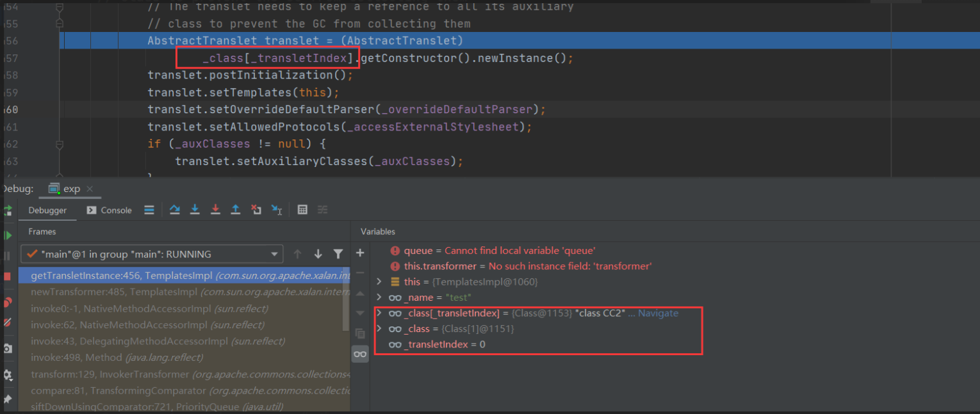Click the setOverrideDefaultParser code line
This screenshot has width=980, height=414.
pos(347,109)
